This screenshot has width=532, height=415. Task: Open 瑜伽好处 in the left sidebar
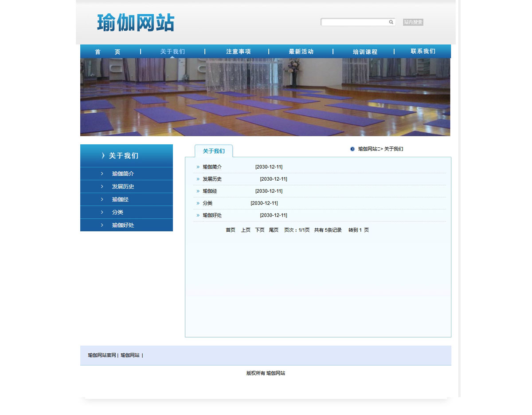coord(123,225)
